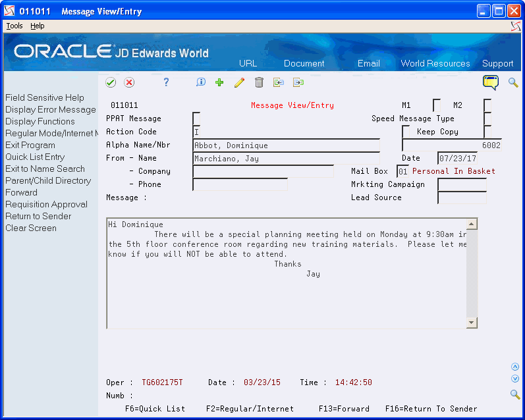The image size is (525, 420).
Task: Click the operator ID TG602175T
Action: pyautogui.click(x=163, y=382)
